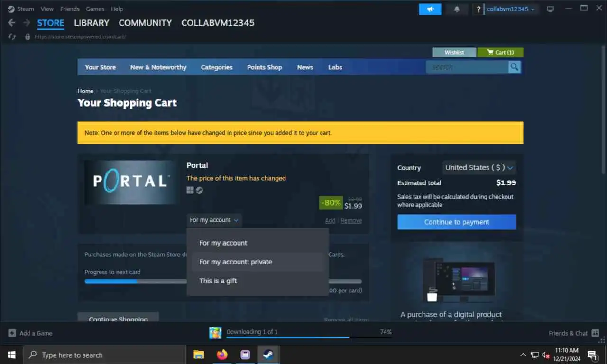Viewport: 607px width, 364px height.
Task: Switch to the LIBRARY tab
Action: [92, 23]
